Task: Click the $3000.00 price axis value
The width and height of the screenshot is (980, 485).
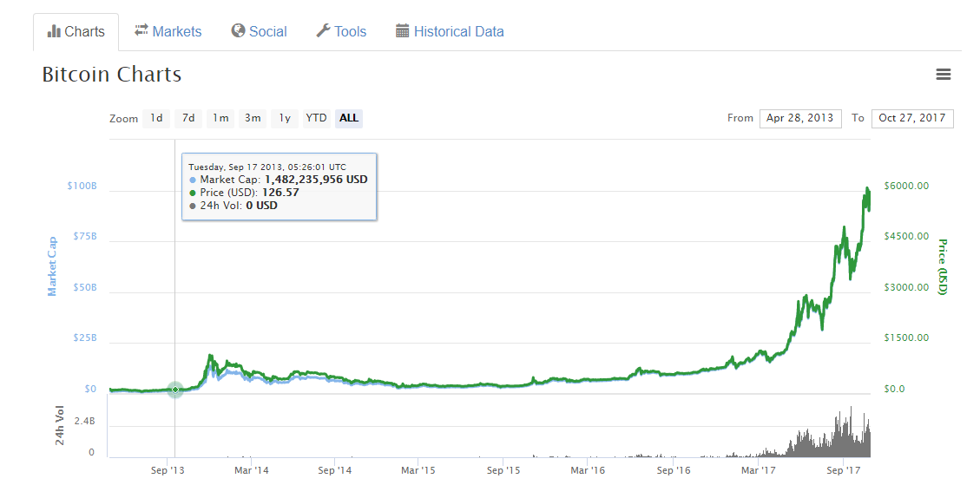Action: 906,287
